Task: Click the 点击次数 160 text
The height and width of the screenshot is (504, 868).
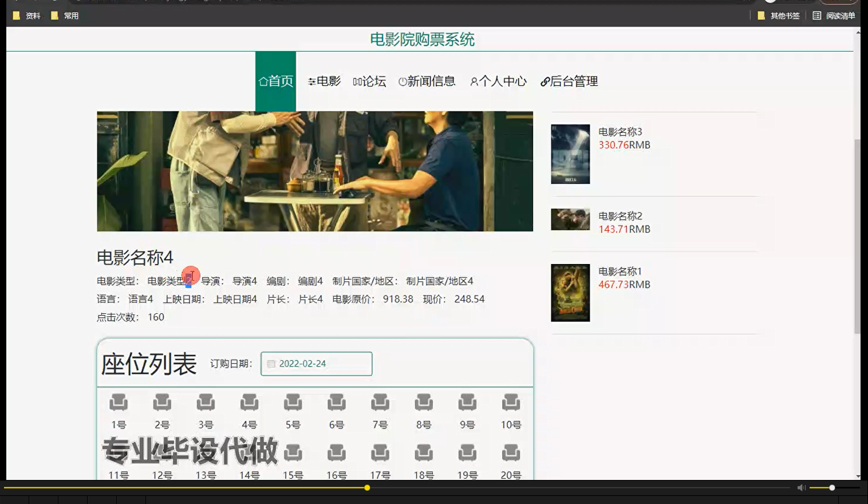Action: pyautogui.click(x=131, y=317)
